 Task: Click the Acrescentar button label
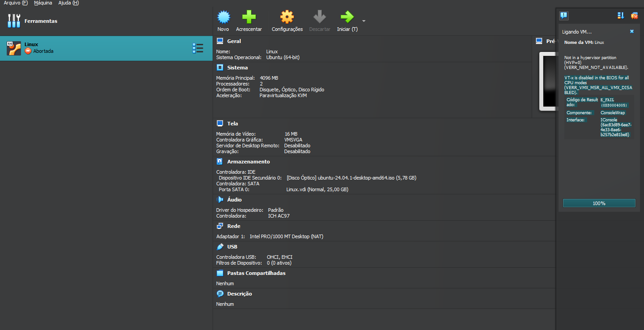point(249,29)
